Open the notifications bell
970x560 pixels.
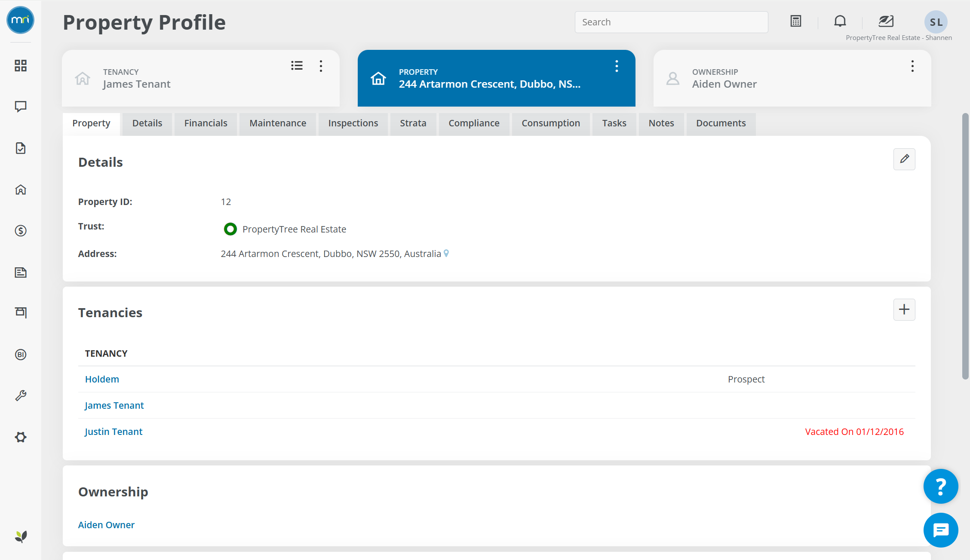pos(840,21)
